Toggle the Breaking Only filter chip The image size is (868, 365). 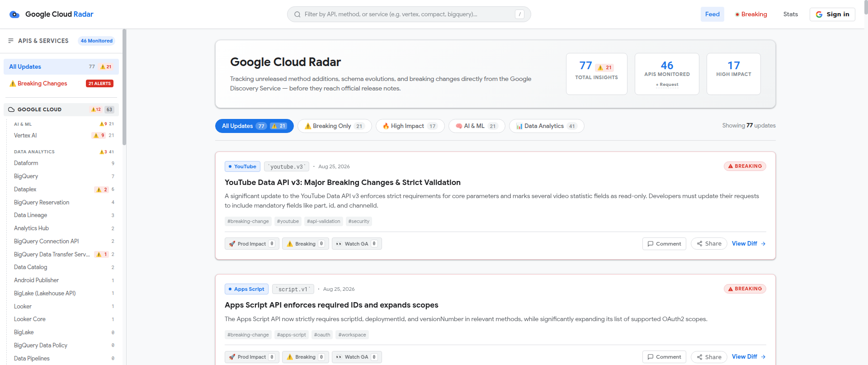click(x=335, y=126)
